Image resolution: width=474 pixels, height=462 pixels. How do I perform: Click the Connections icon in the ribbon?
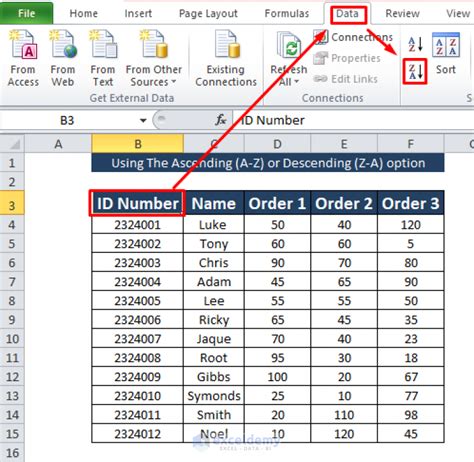321,37
